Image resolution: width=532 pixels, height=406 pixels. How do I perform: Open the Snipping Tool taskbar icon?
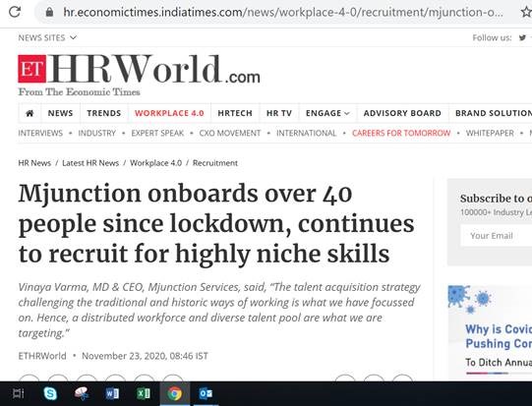tap(82, 393)
